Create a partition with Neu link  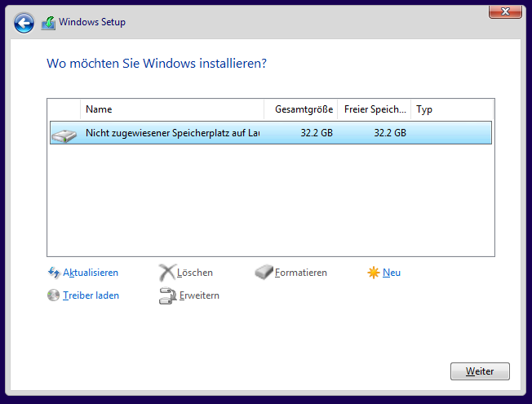pos(392,273)
